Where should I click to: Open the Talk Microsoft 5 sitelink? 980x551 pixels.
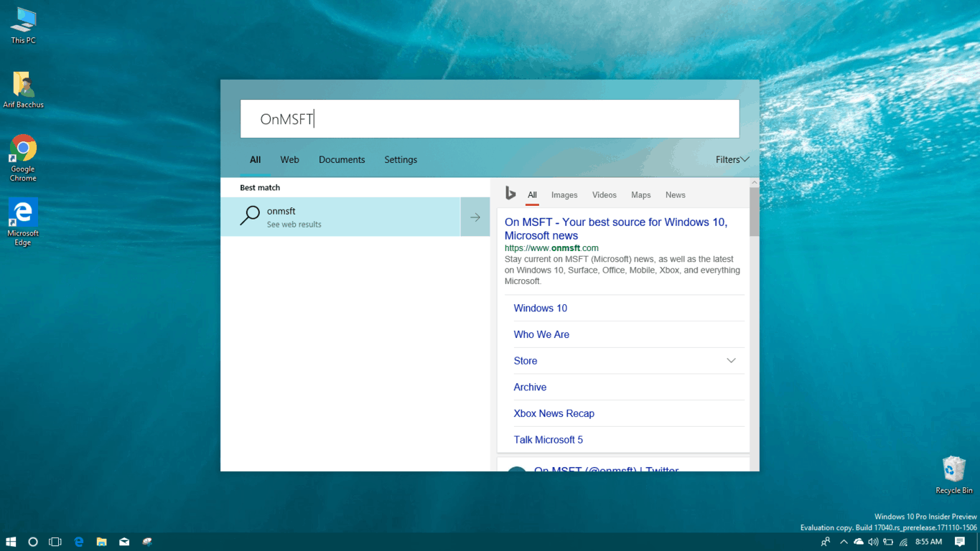(549, 440)
